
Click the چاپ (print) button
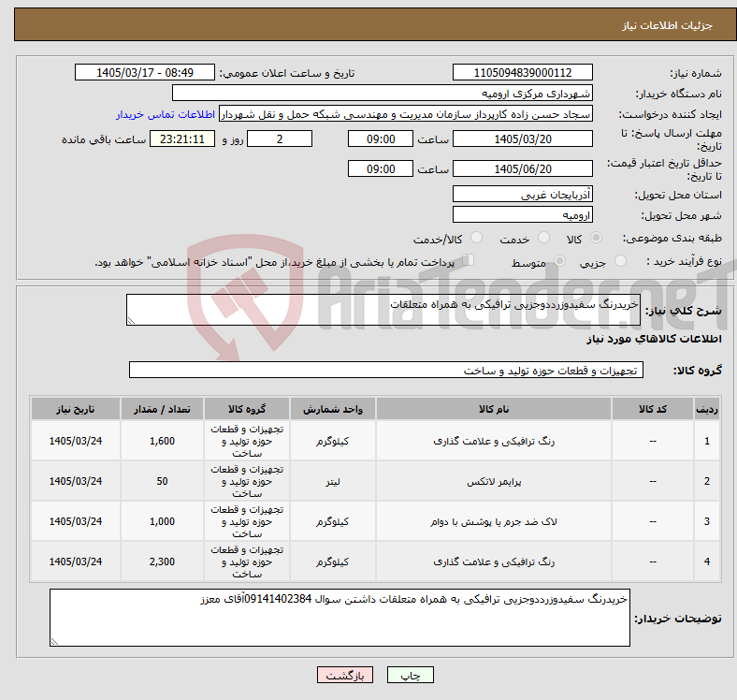click(410, 675)
